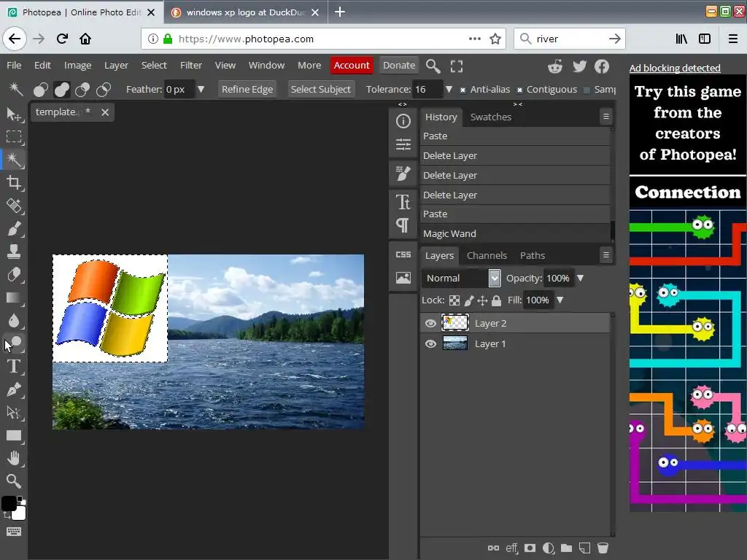Select the Brush tool
The image size is (747, 560).
(13, 228)
